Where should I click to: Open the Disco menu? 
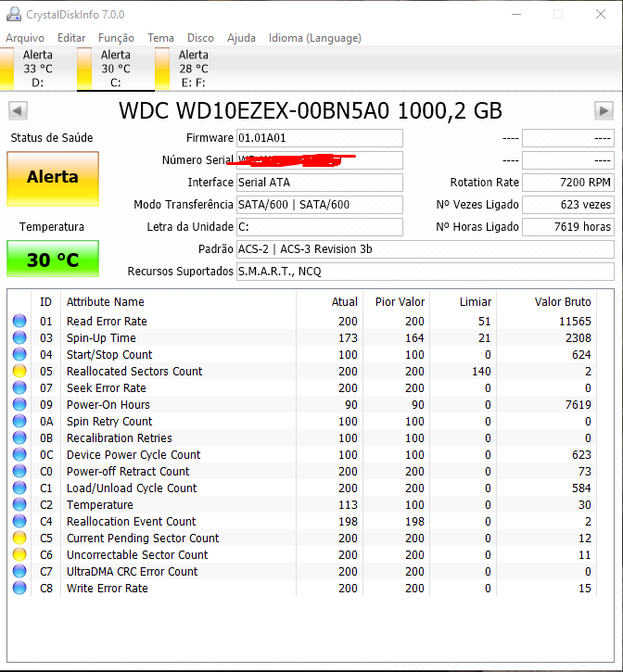coord(200,38)
